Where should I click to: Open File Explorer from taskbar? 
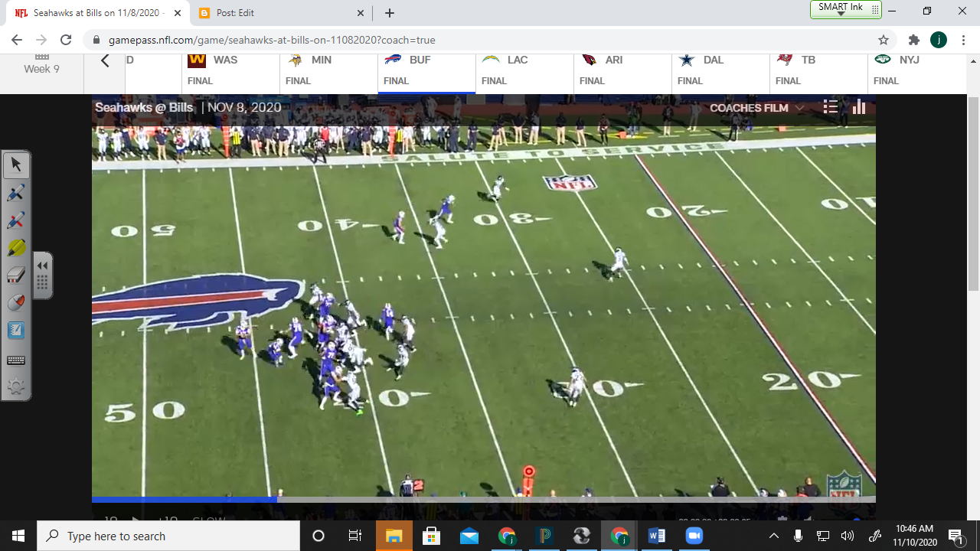tap(394, 536)
